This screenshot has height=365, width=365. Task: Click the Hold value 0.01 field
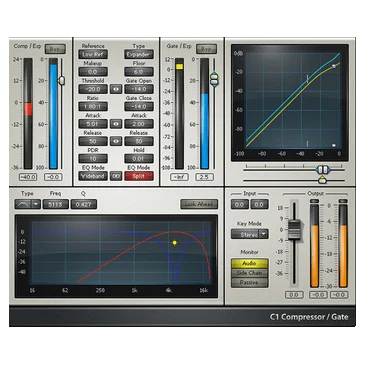(139, 158)
